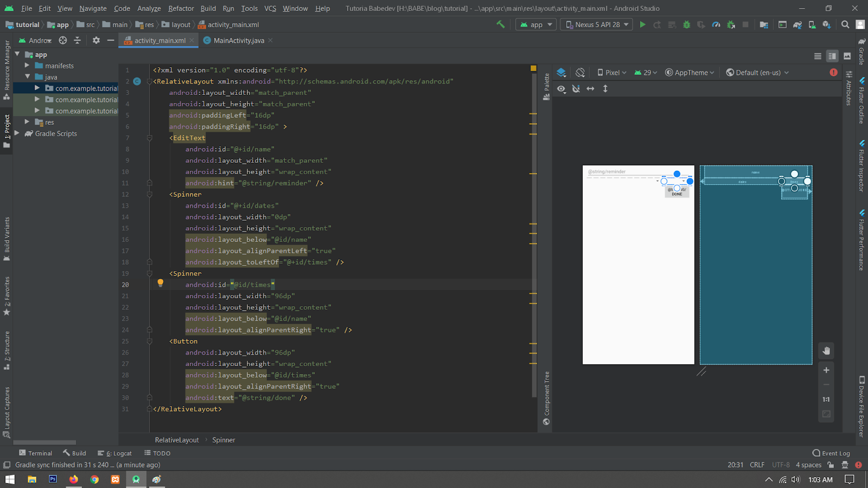Click the Make Project hammer icon
Screen dimensions: 868x488
[500, 24]
